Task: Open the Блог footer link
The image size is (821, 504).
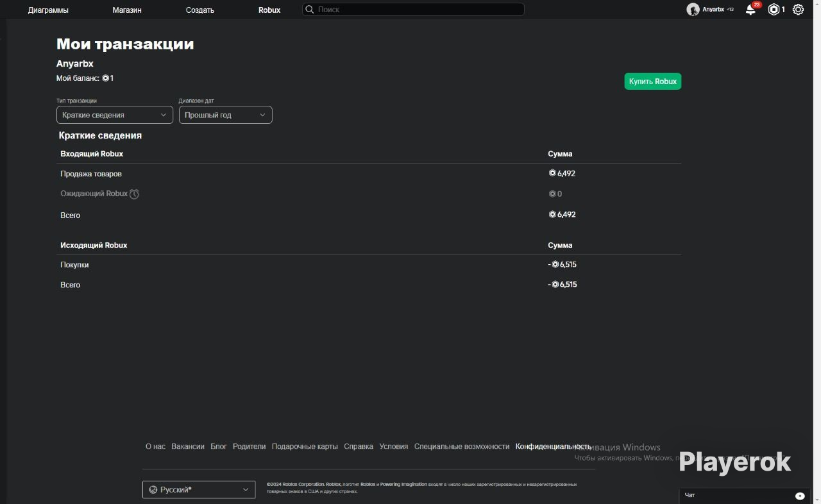Action: [x=219, y=446]
